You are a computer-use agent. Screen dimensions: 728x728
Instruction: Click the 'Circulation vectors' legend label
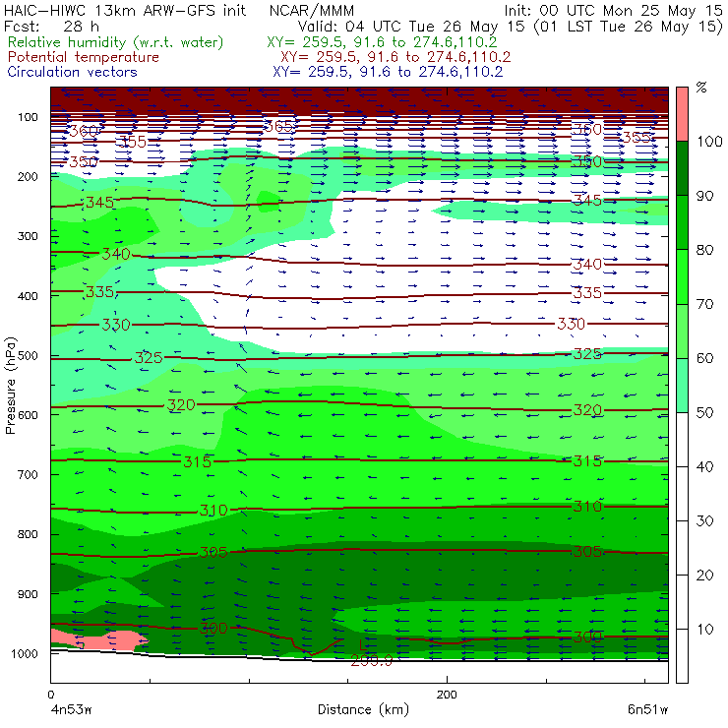(73, 72)
